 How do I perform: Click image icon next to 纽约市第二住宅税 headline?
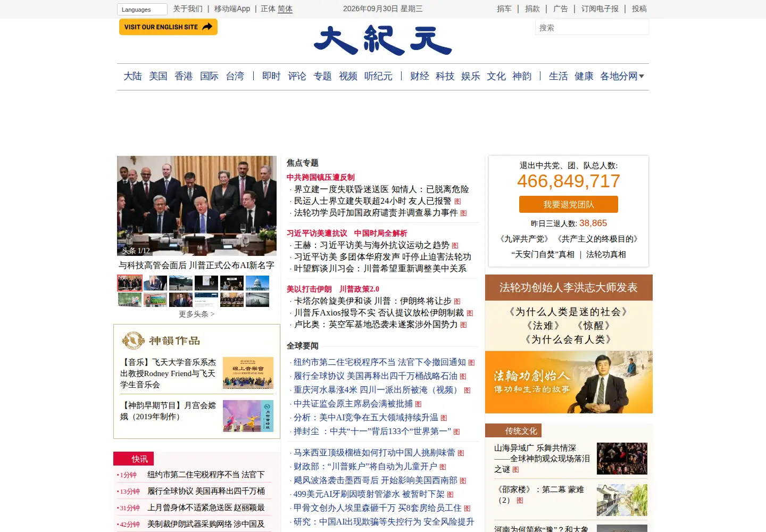[471, 363]
